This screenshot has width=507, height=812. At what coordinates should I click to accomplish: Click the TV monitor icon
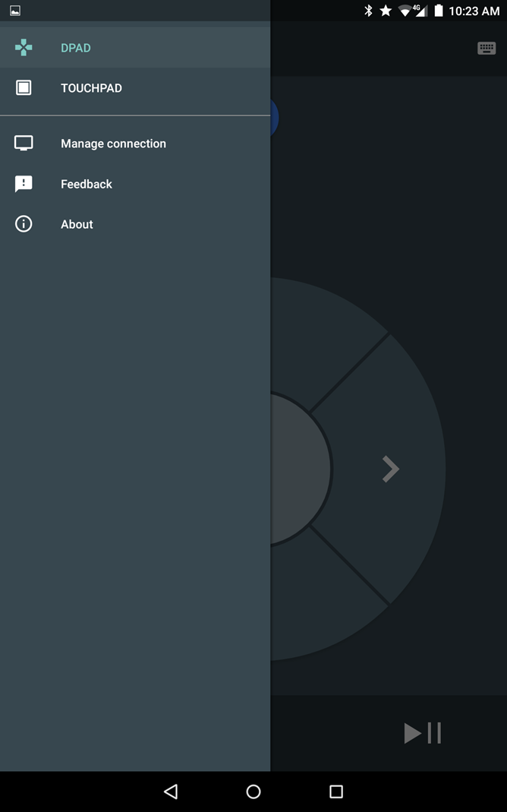[x=24, y=143]
